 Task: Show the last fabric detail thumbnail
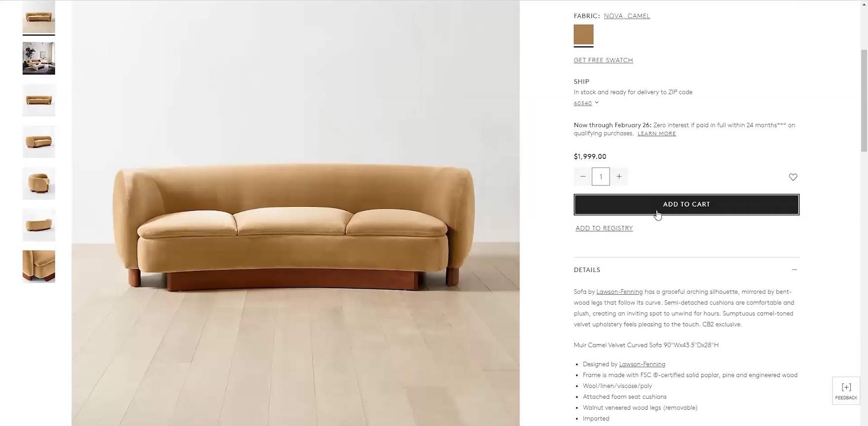pyautogui.click(x=39, y=267)
